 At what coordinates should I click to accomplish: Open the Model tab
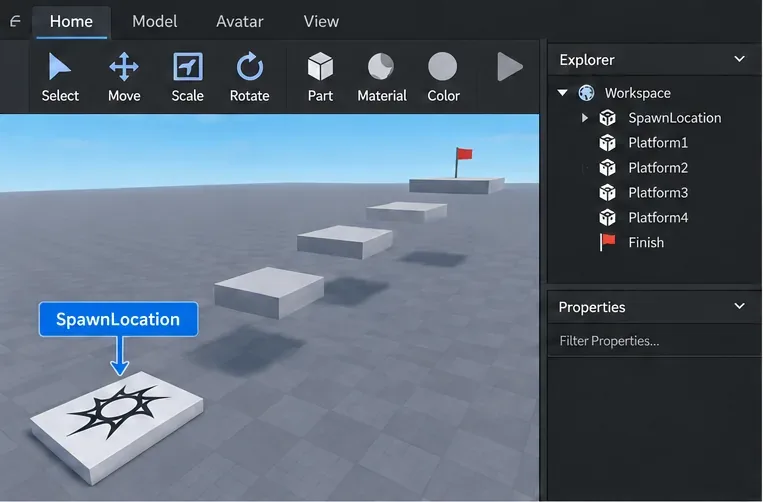155,21
